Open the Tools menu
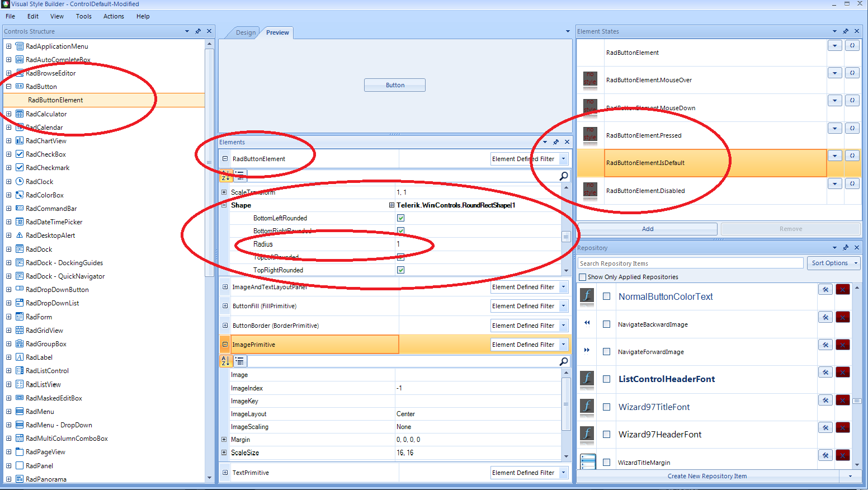 coord(84,16)
